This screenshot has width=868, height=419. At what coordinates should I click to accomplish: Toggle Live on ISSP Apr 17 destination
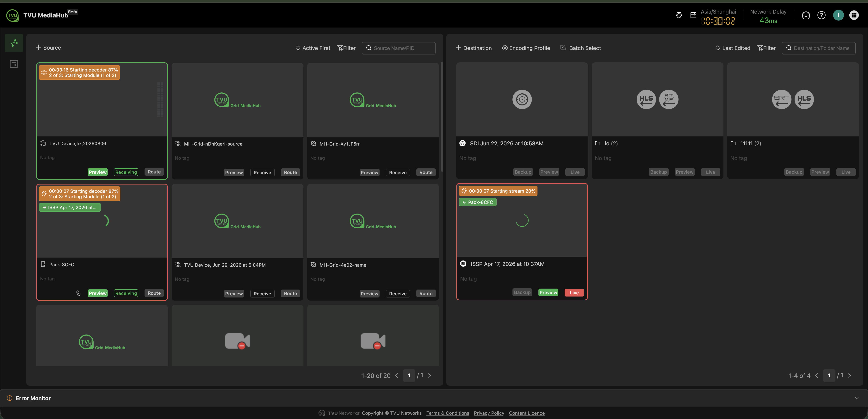(x=574, y=293)
